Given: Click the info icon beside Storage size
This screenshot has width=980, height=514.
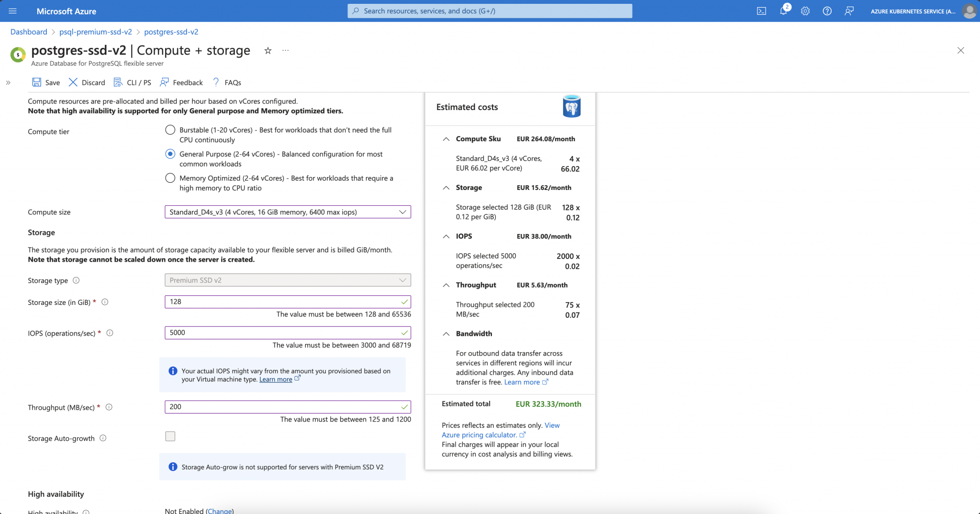Looking at the screenshot, I should coord(105,302).
